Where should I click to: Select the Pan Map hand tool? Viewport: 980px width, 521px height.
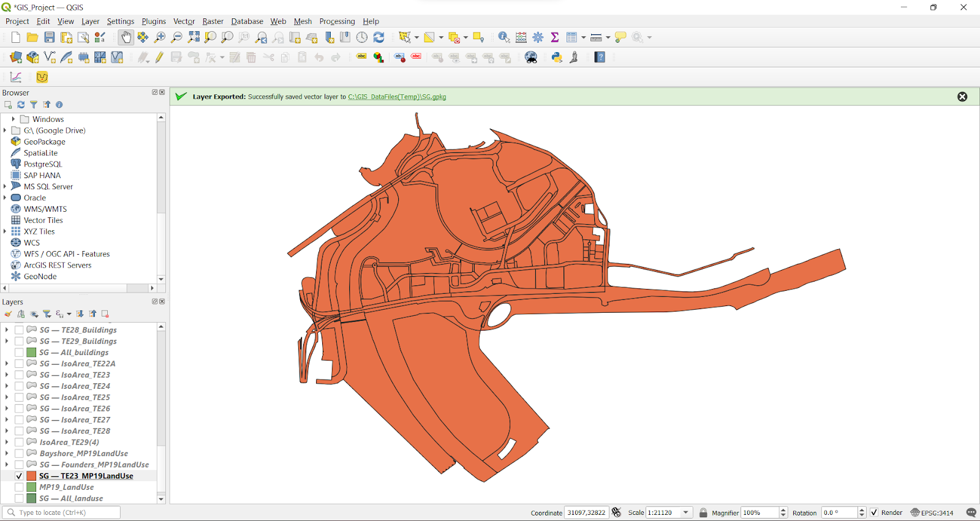(x=126, y=37)
